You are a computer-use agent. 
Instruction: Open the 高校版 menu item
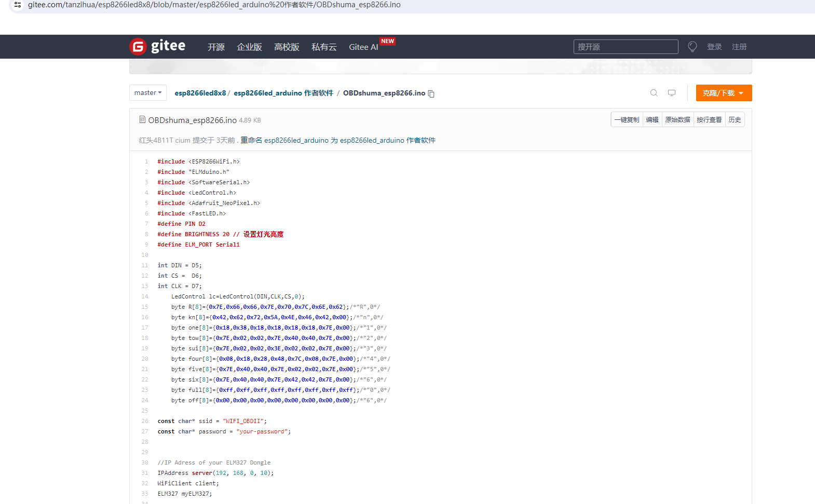point(287,47)
